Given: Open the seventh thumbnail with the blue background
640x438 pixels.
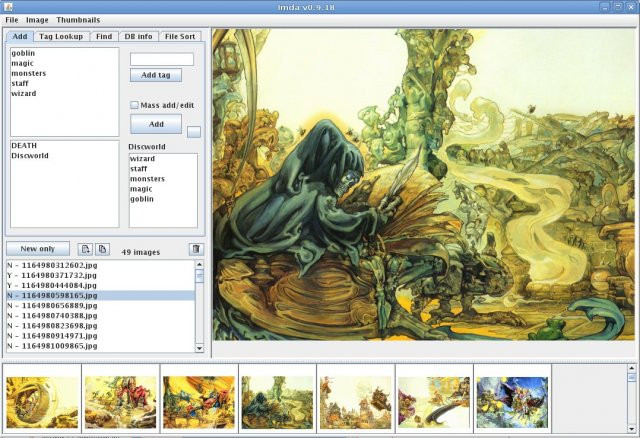Looking at the screenshot, I should (512, 402).
